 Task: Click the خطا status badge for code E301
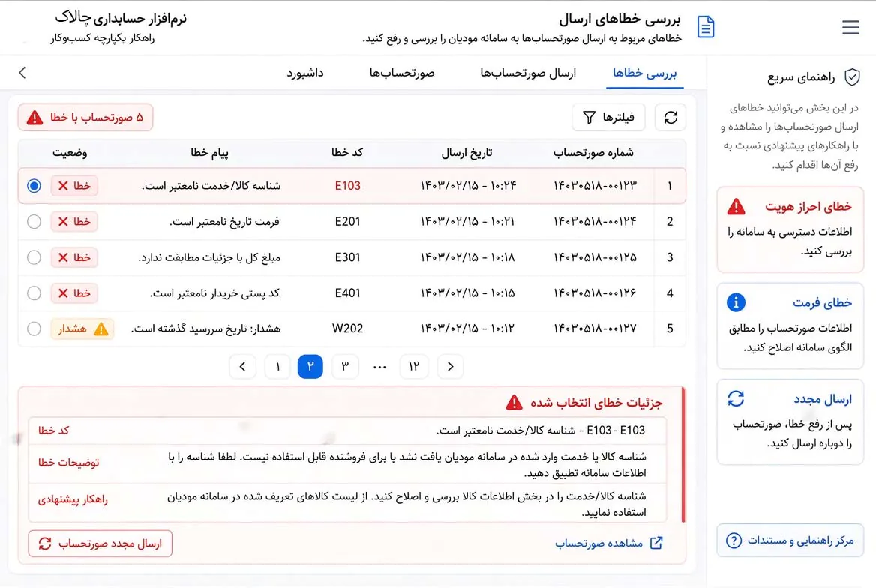[74, 257]
